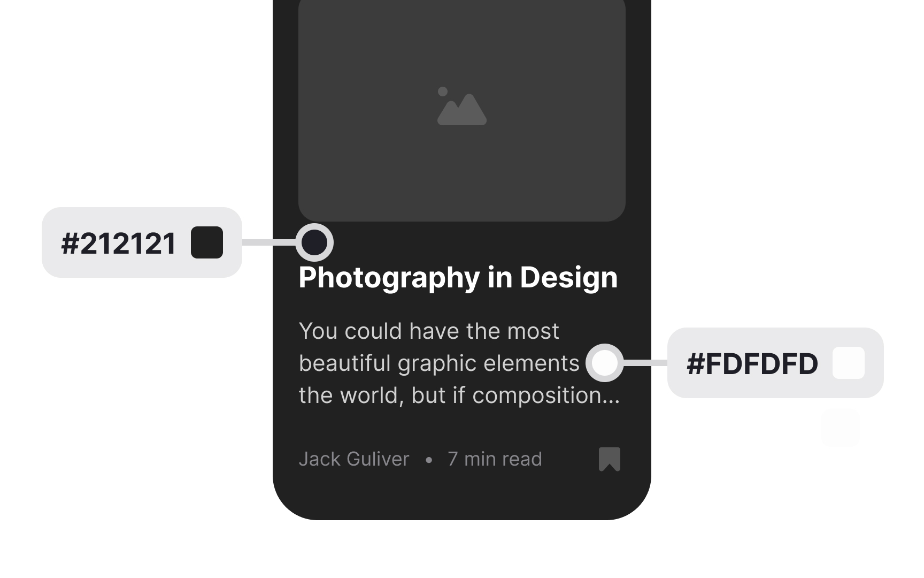Click the white #FDFDFD color swatch
Image resolution: width=924 pixels, height=578 pixels.
[849, 363]
